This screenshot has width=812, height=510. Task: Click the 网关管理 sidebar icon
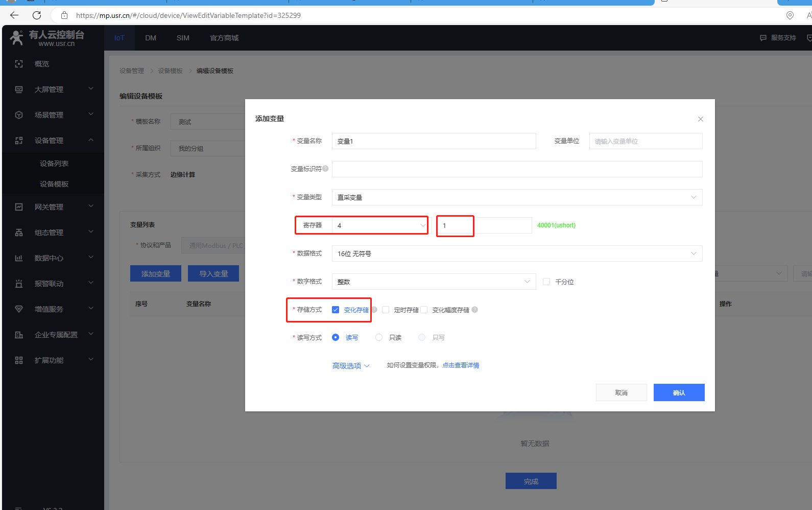[x=19, y=207]
